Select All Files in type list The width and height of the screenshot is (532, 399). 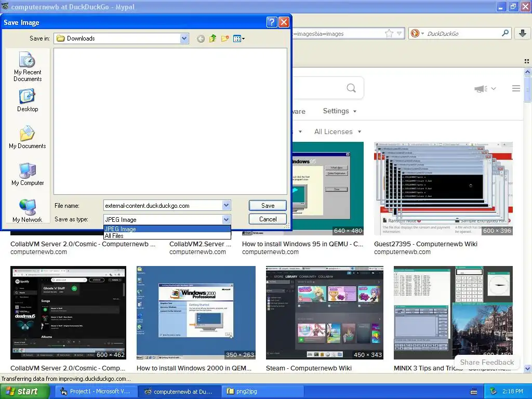[x=167, y=236]
